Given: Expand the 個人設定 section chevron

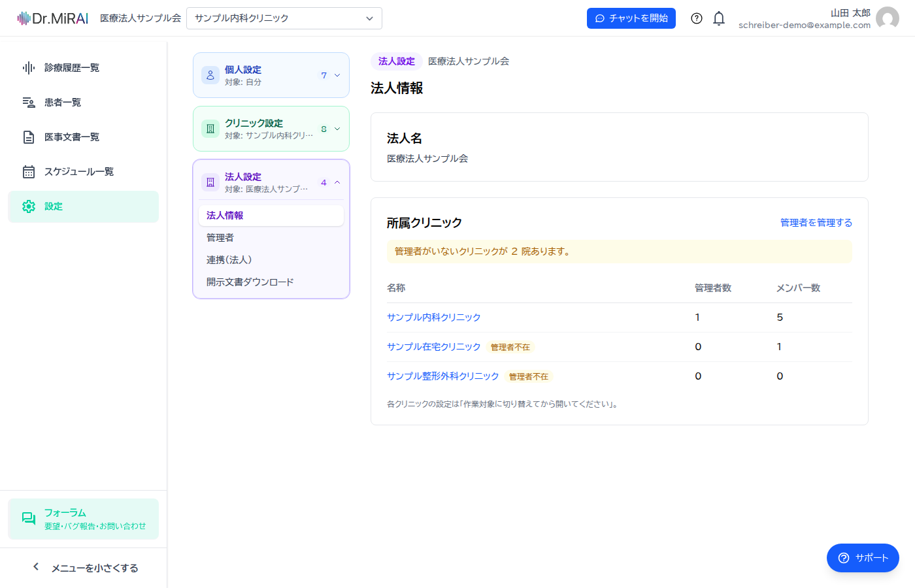Looking at the screenshot, I should point(337,75).
